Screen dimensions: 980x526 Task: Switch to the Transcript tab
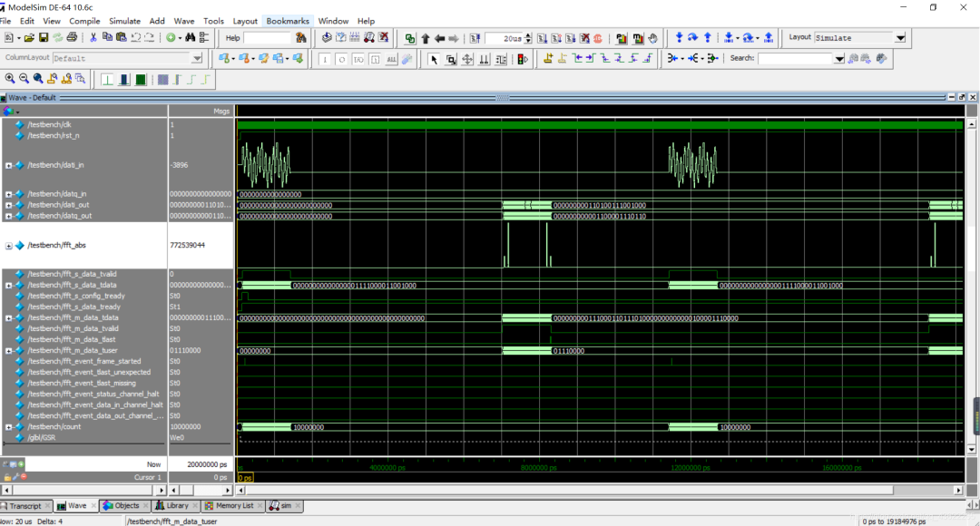coord(25,506)
